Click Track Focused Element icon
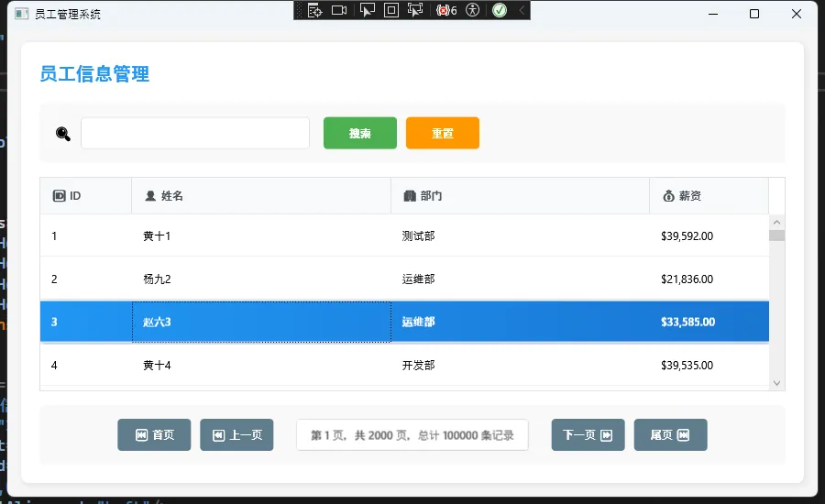The image size is (825, 504). pyautogui.click(x=415, y=10)
